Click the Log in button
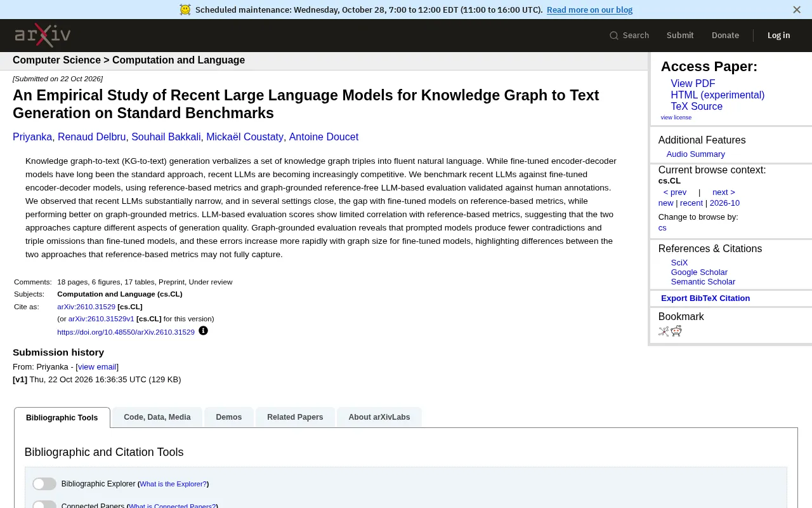This screenshot has height=508, width=812. coord(778,36)
